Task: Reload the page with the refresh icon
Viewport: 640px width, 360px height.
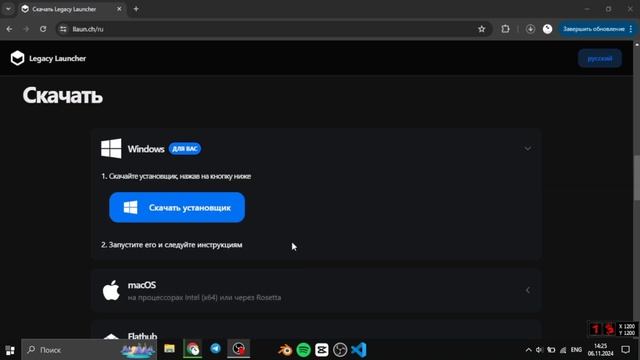Action: tap(43, 29)
